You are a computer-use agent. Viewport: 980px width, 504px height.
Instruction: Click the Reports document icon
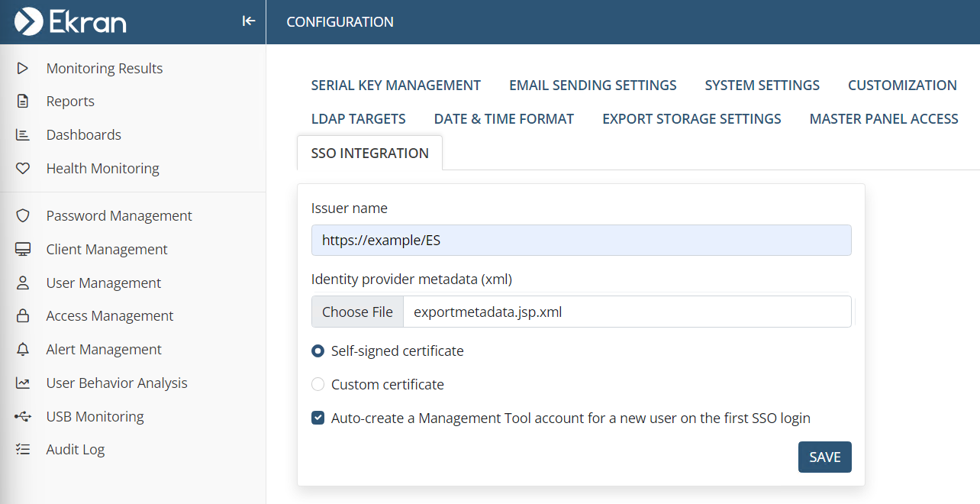22,102
